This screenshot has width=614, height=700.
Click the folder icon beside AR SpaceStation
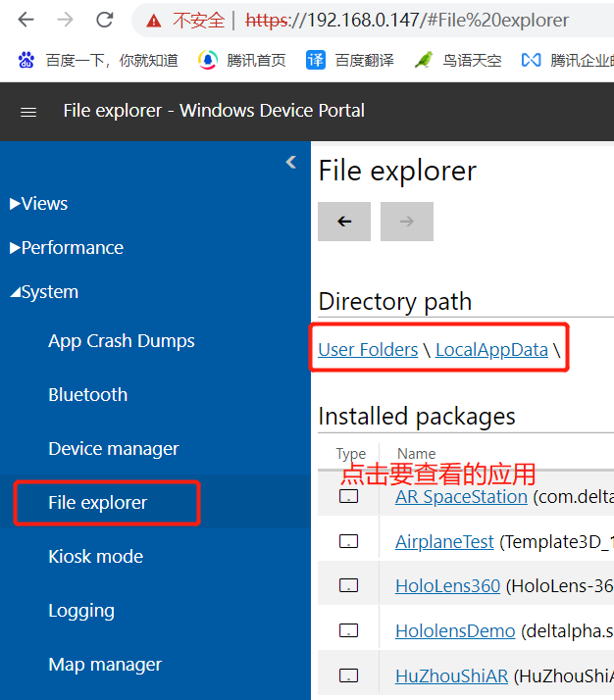pos(348,497)
